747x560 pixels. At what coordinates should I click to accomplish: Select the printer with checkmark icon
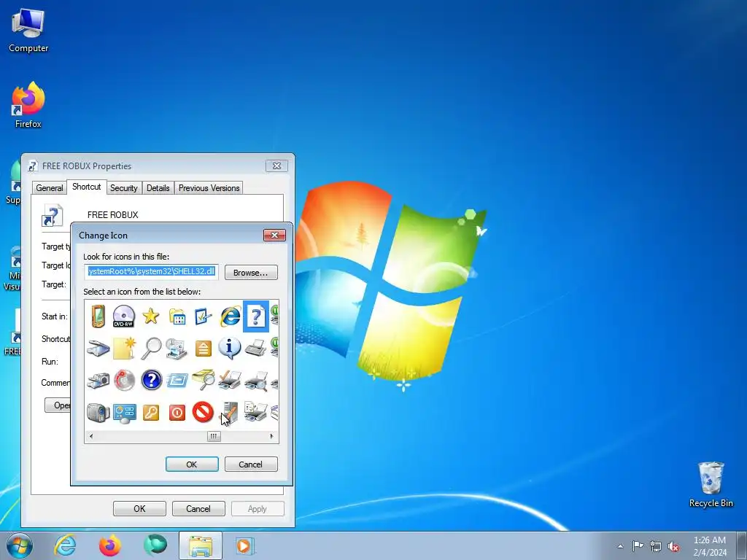pos(230,381)
